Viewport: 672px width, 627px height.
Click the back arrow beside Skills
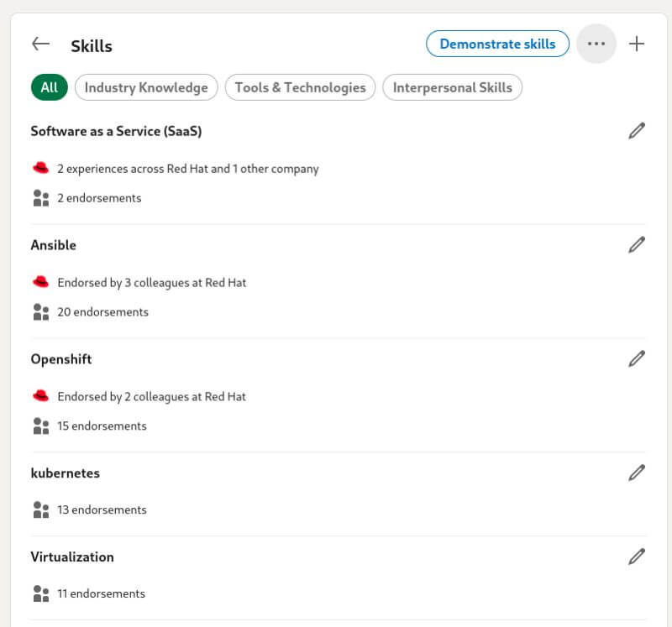tap(40, 44)
